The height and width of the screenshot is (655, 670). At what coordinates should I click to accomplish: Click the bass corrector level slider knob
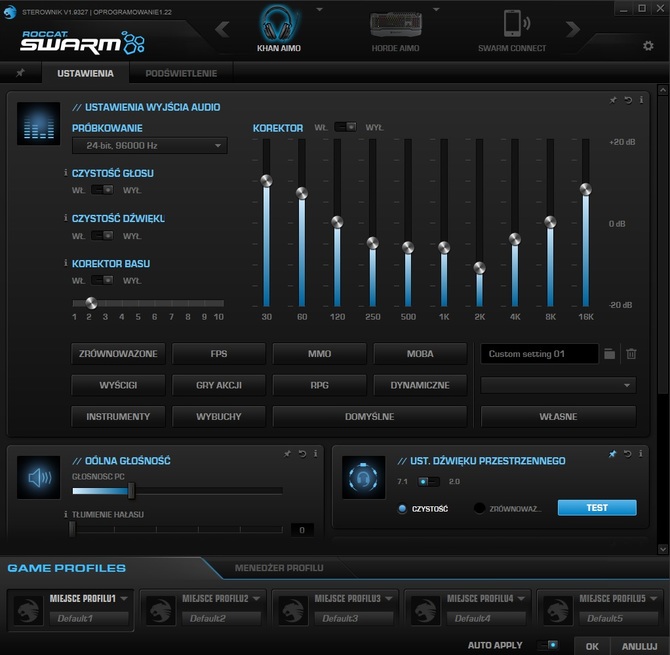click(x=91, y=303)
